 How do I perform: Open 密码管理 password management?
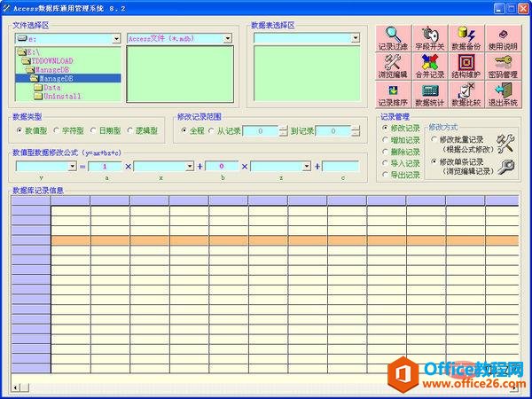click(503, 67)
